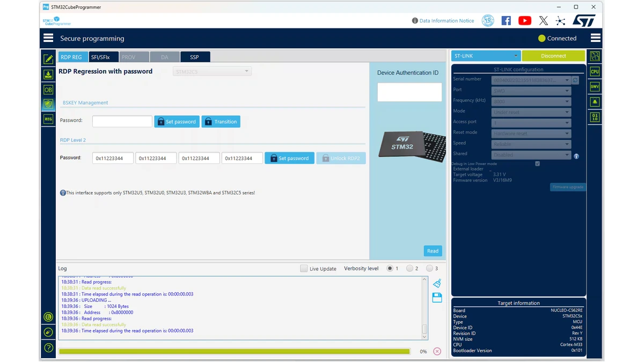Viewport: 644px width, 362px height.
Task: Click the 10-year anniversary badge icon
Action: [487, 20]
